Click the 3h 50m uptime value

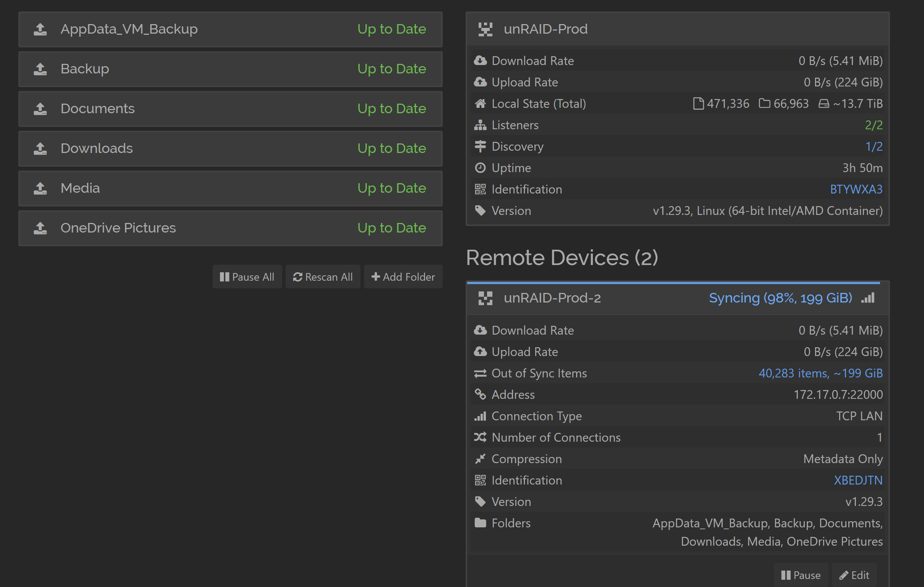(x=862, y=168)
